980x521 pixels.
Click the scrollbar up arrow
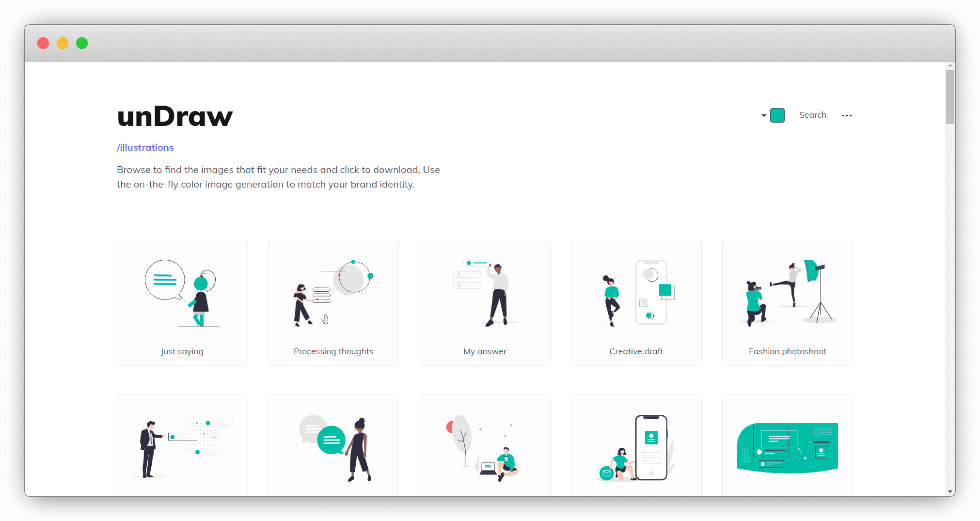click(950, 65)
